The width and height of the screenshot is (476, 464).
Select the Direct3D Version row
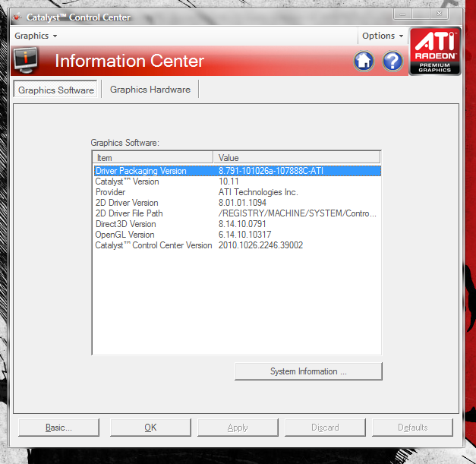click(x=238, y=224)
